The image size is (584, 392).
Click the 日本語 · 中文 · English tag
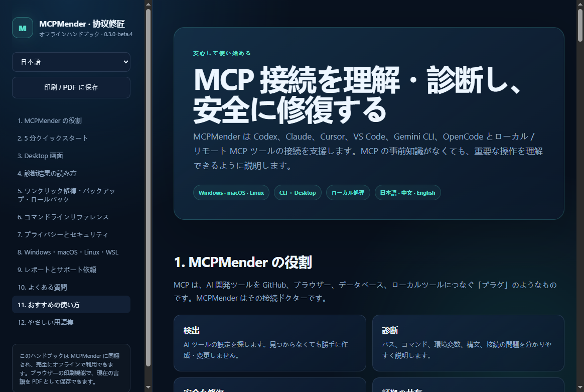[x=407, y=193]
